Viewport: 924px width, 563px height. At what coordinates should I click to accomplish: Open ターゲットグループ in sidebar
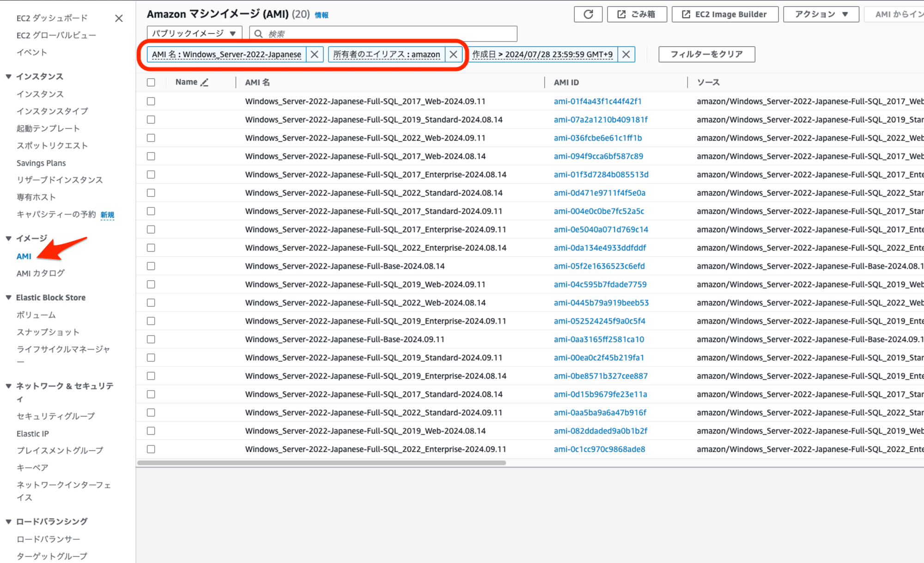point(52,556)
